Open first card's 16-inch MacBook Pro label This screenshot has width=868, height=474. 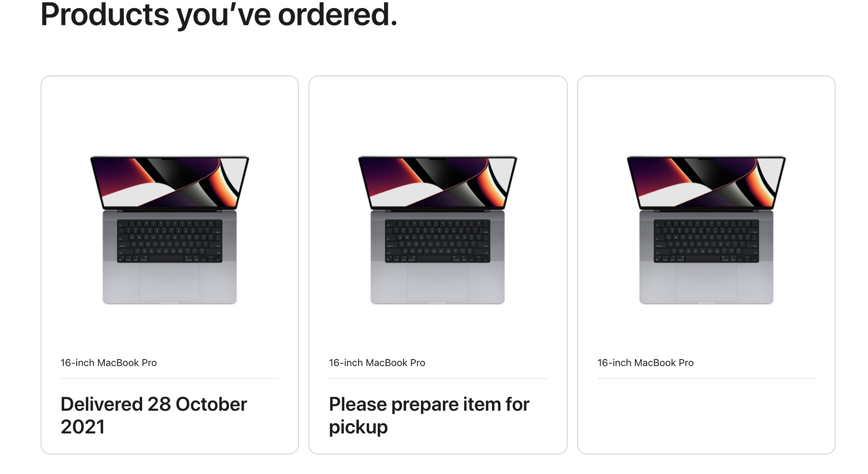(x=108, y=363)
